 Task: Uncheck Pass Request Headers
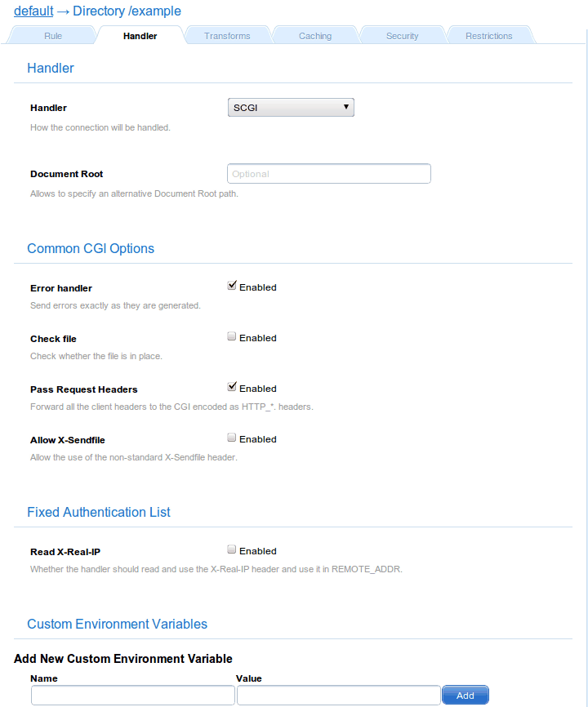pos(232,388)
